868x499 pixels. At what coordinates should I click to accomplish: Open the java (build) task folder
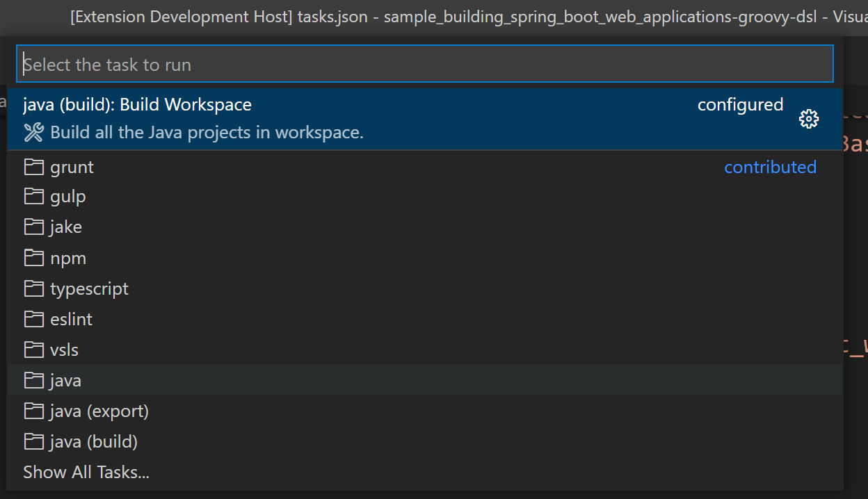point(424,441)
